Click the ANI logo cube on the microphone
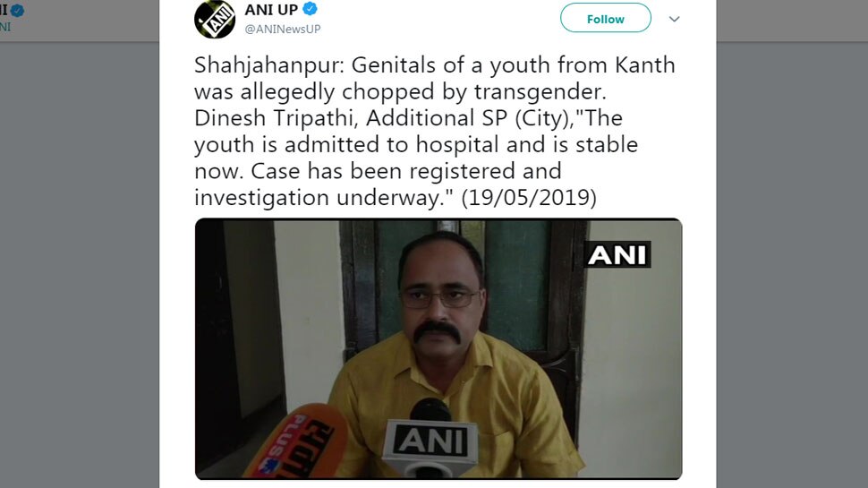 pos(431,441)
